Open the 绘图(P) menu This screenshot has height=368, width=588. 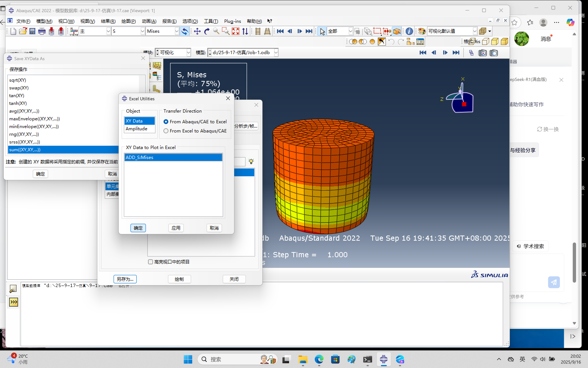(129, 21)
